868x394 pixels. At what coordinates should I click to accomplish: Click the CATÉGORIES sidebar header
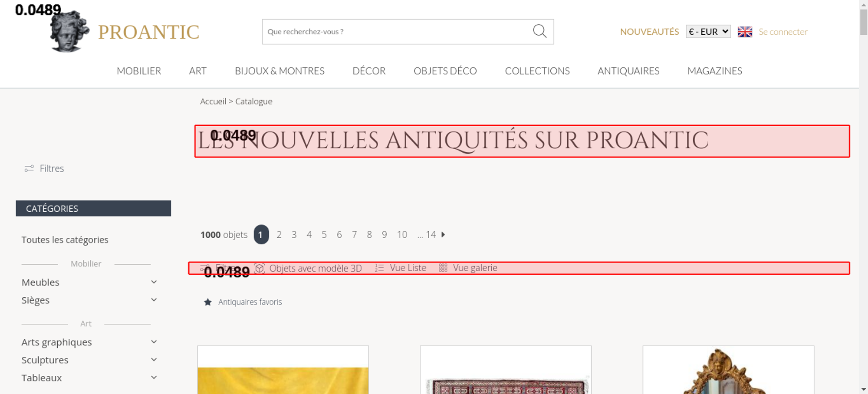[93, 208]
